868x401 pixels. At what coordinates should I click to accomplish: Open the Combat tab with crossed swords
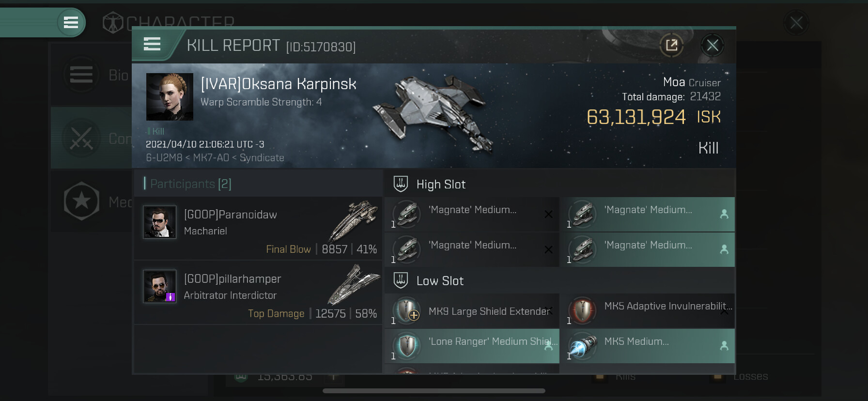(x=91, y=138)
